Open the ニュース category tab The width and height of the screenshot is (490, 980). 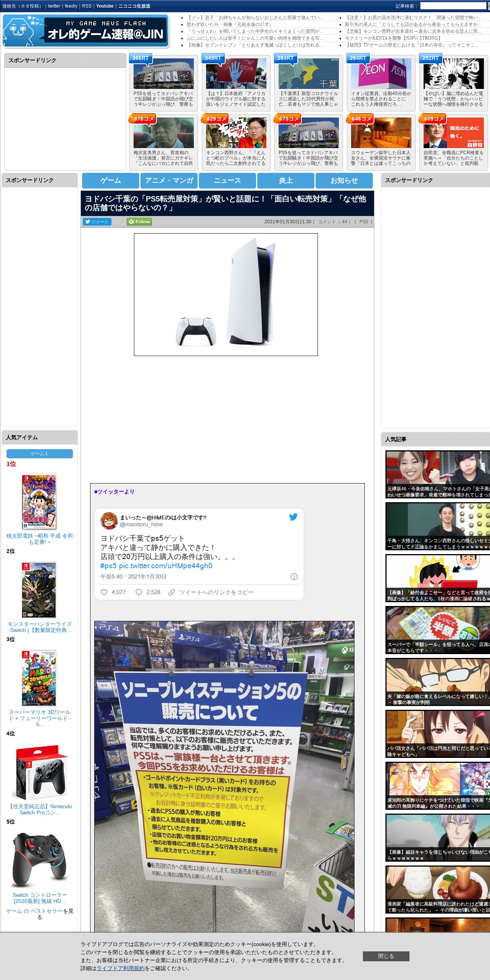point(227,181)
